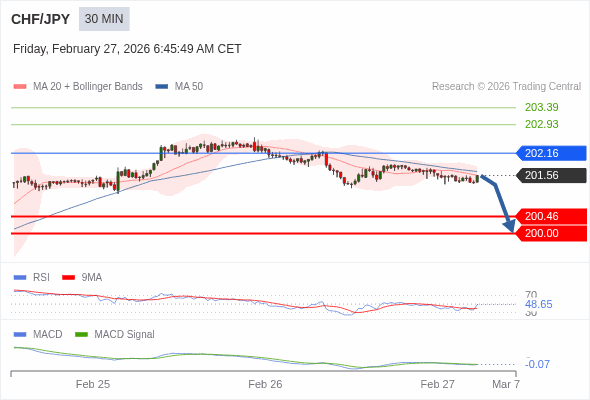Click the MACD Signal legend label
Screen dimensions: 590x400
tap(125, 334)
